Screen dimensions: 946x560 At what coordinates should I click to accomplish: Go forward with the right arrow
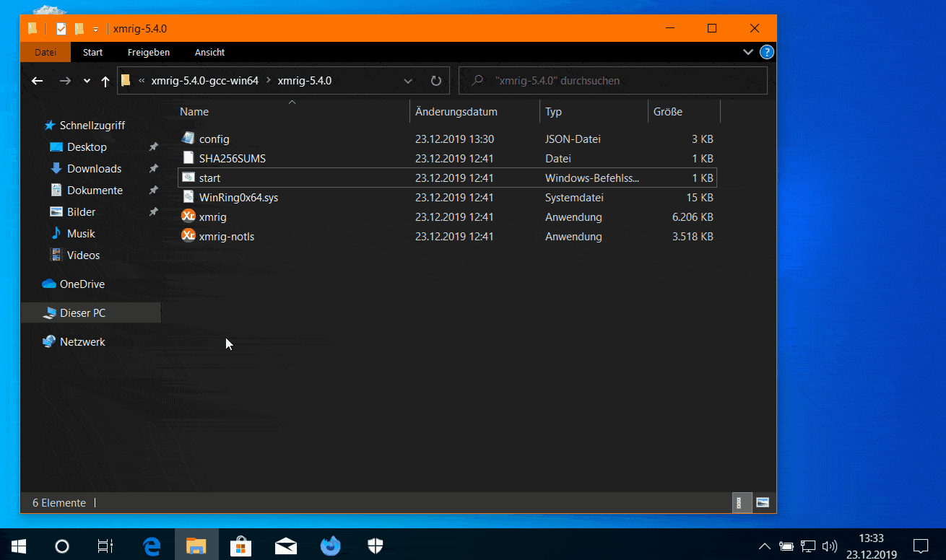pyautogui.click(x=65, y=81)
